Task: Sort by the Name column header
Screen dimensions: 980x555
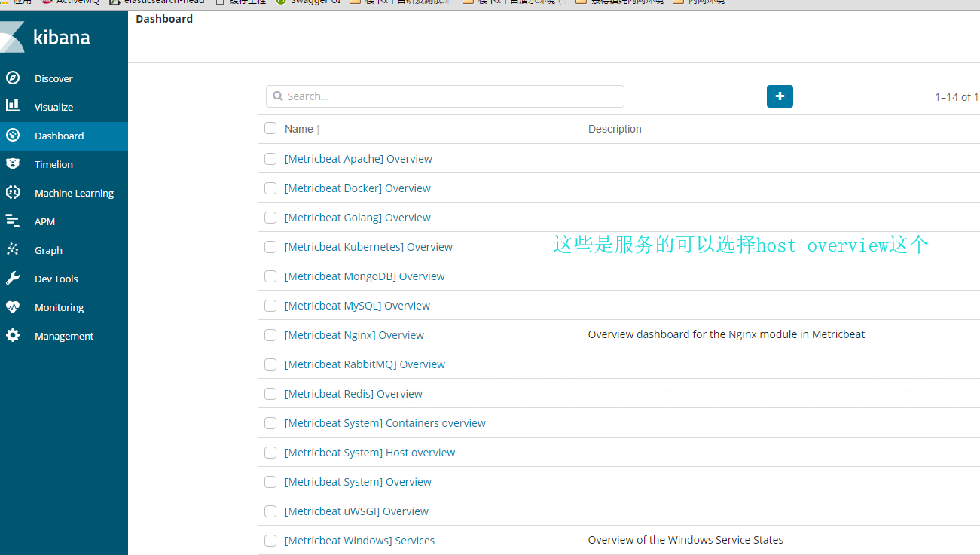Action: point(298,129)
